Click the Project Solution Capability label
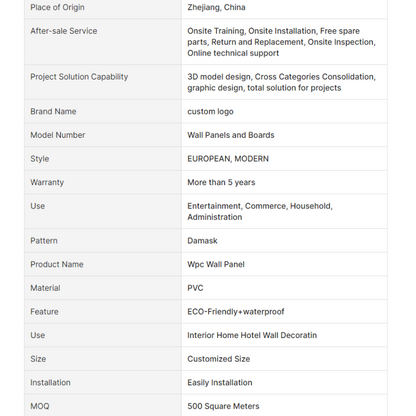Viewport: 416px width, 416px height. point(79,77)
